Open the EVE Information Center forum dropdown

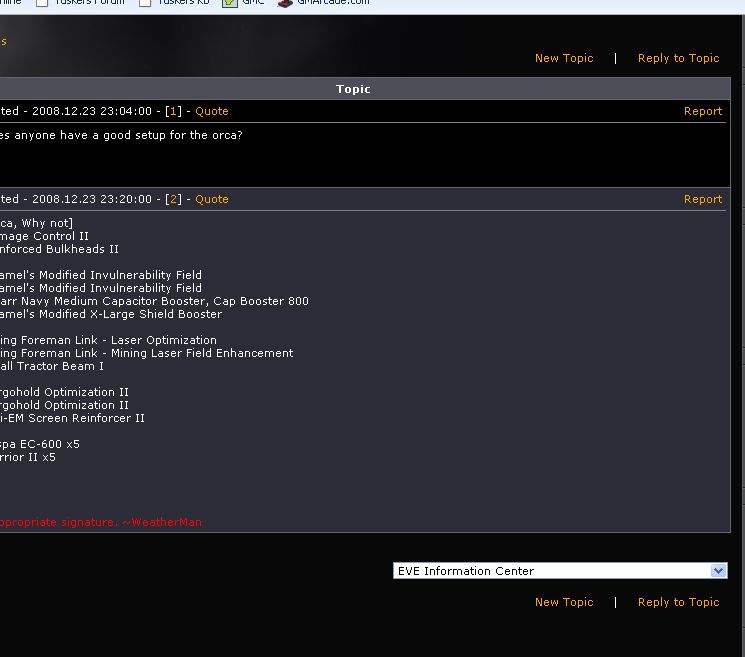560,571
